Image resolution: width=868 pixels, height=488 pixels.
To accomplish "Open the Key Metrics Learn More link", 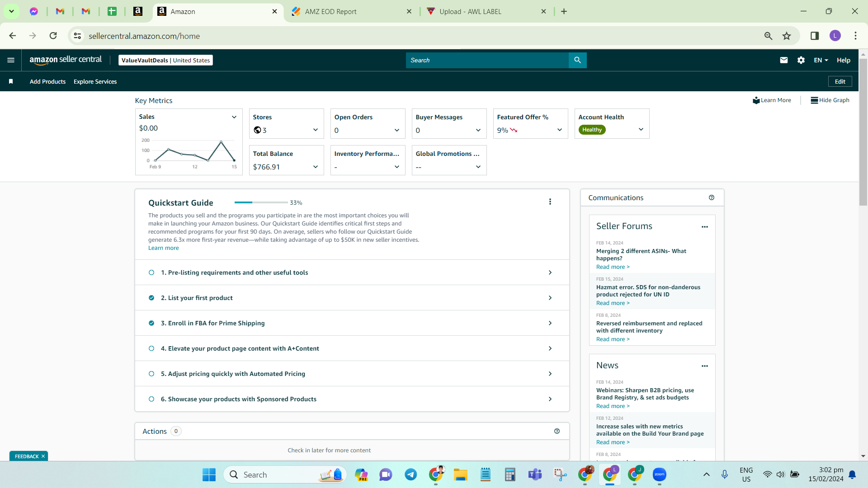I will click(772, 100).
